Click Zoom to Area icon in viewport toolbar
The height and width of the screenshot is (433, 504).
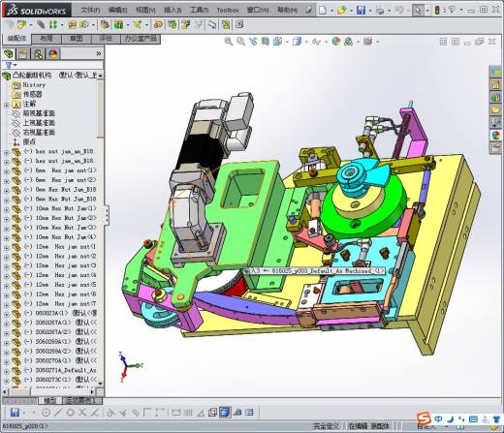[240, 42]
